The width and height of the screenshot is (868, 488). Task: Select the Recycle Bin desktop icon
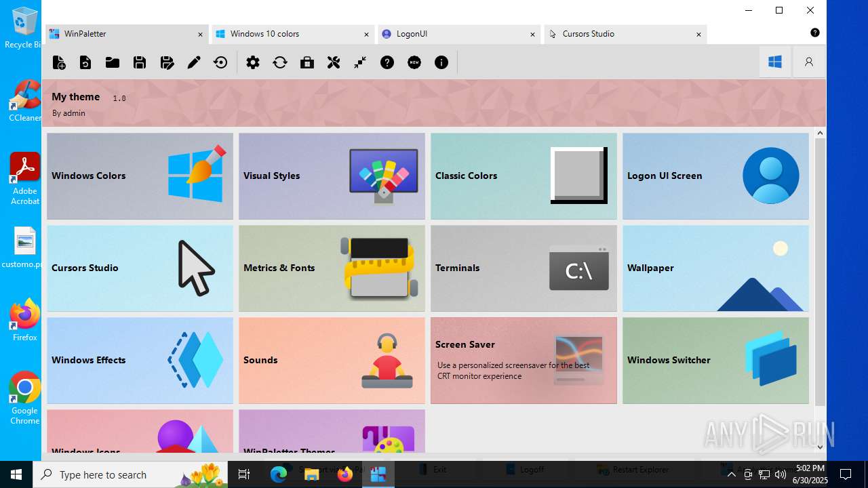[24, 28]
